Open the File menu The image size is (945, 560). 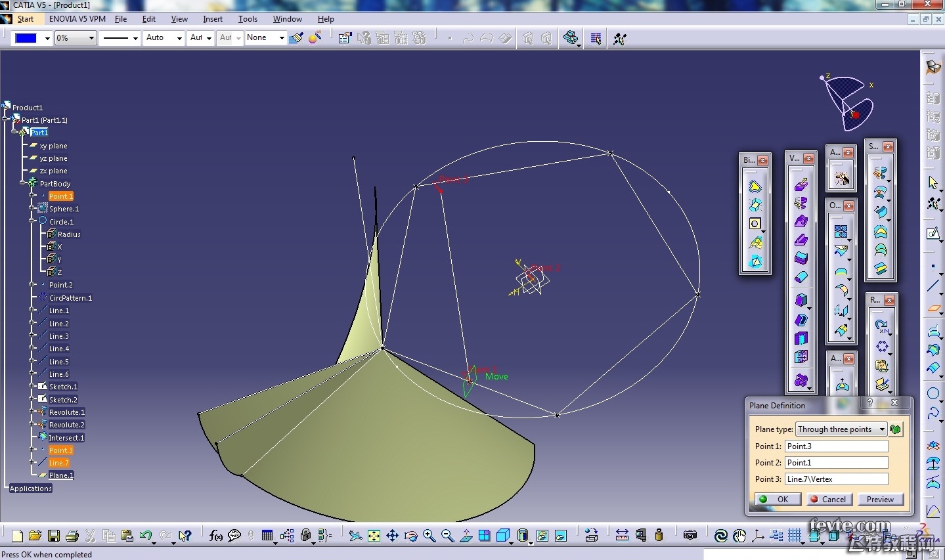pos(121,19)
